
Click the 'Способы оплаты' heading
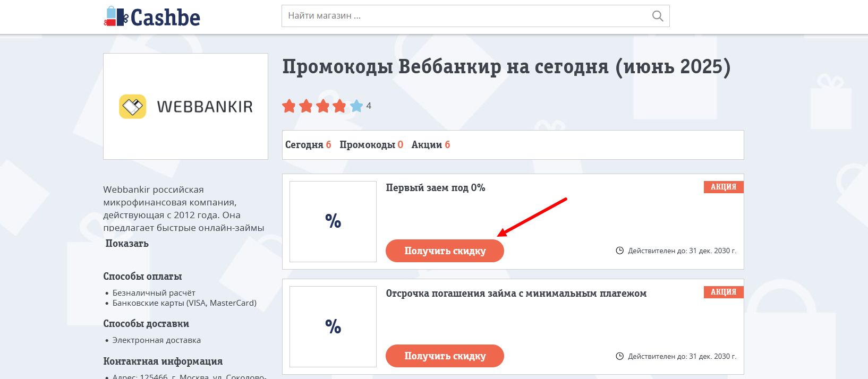[x=142, y=276]
